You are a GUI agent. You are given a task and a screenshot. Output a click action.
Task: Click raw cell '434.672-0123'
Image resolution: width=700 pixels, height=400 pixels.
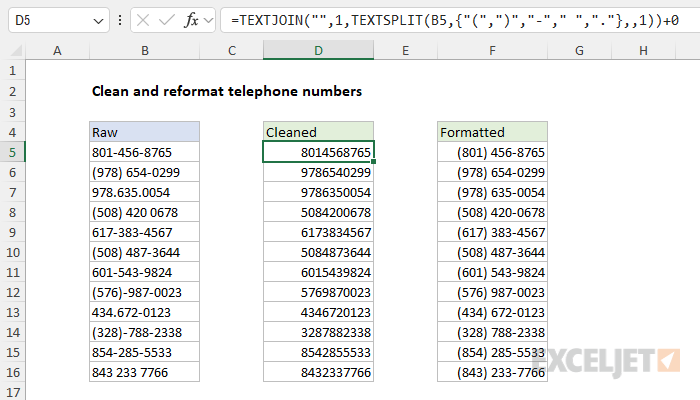coord(145,312)
